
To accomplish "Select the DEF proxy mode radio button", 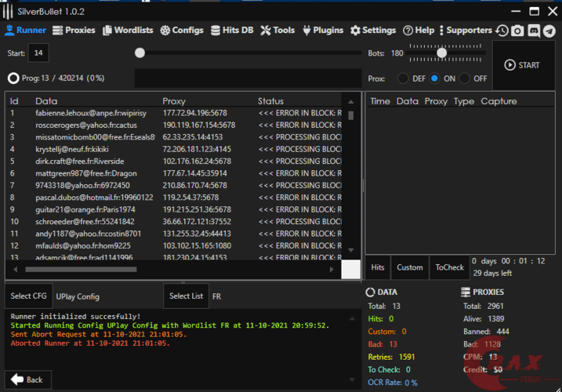I will tap(403, 78).
